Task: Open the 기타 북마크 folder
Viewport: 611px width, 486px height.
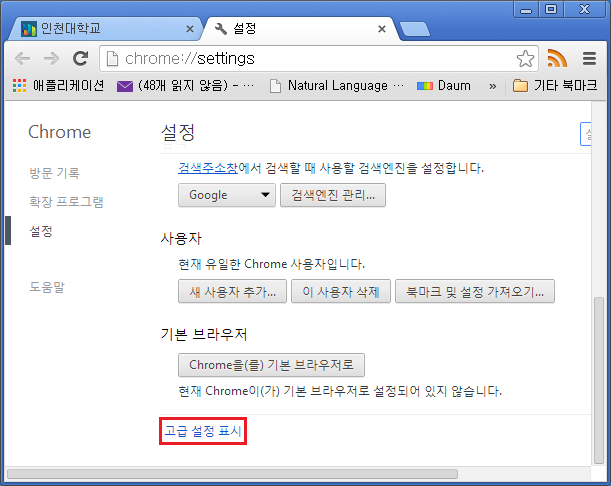Action: click(x=555, y=85)
